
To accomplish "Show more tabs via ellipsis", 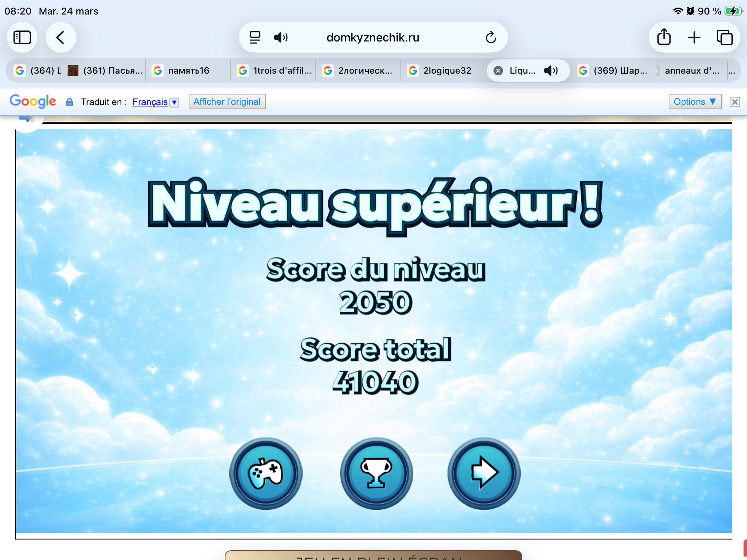I will pos(731,71).
